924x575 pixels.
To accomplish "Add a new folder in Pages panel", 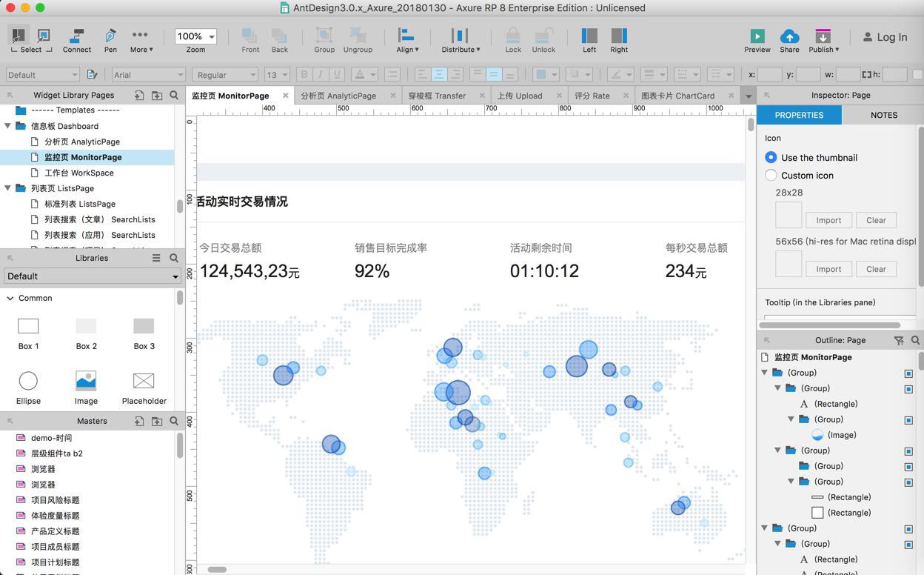I will (x=157, y=95).
